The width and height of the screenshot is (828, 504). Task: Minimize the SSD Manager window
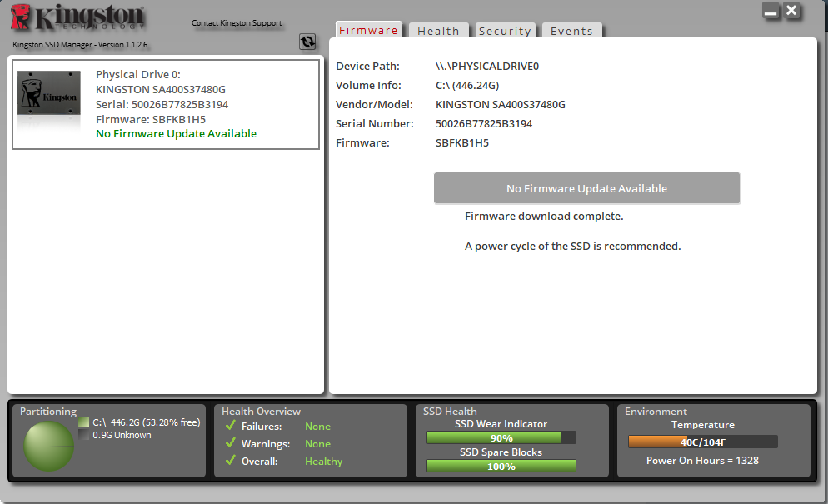pos(771,11)
